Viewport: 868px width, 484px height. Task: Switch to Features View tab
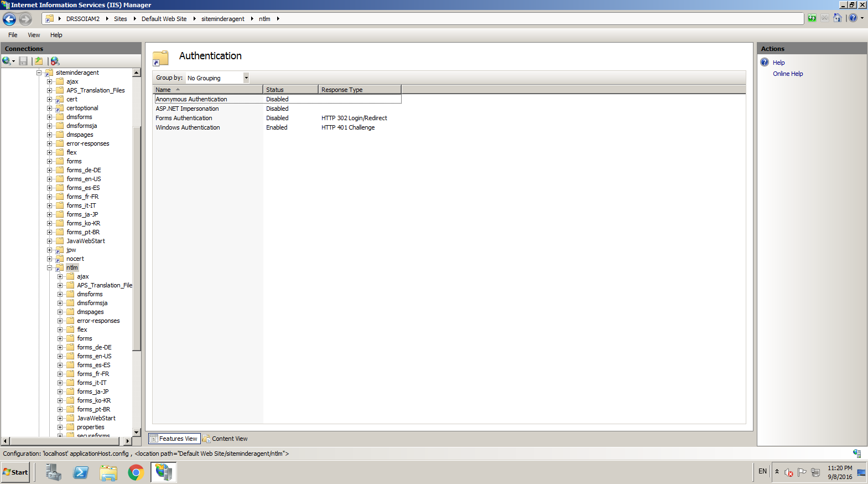click(x=174, y=439)
